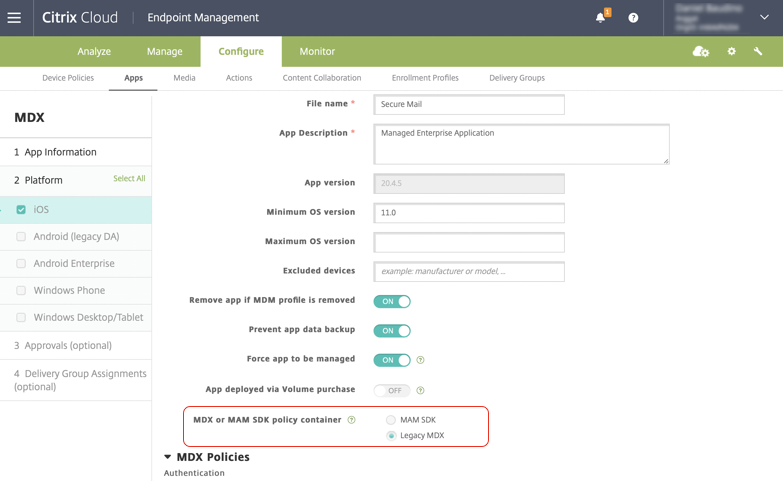Select the Configure tab
This screenshot has height=481, width=783.
(x=241, y=51)
